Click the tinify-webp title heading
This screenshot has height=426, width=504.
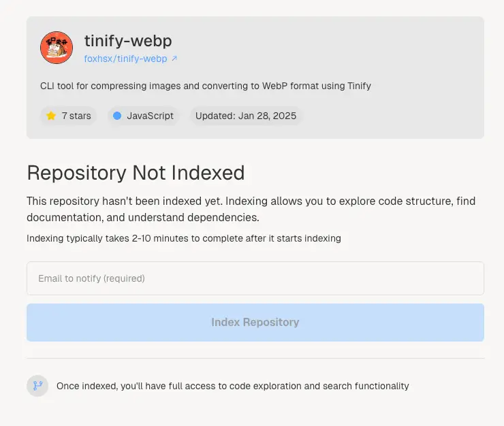click(128, 41)
